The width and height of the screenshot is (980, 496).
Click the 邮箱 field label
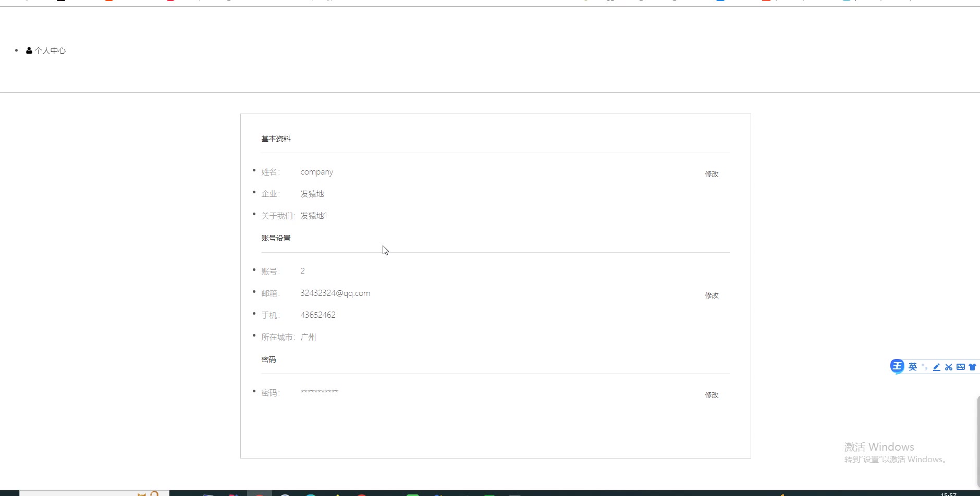(271, 293)
